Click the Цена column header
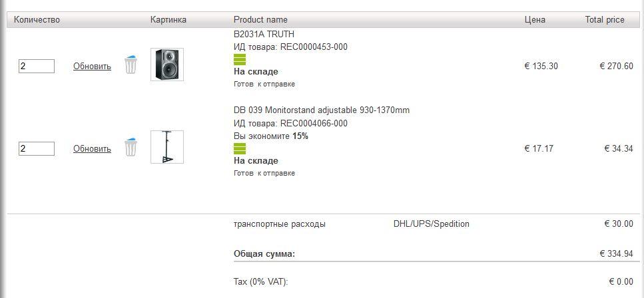Screen dimensions: 644x298 coord(535,20)
